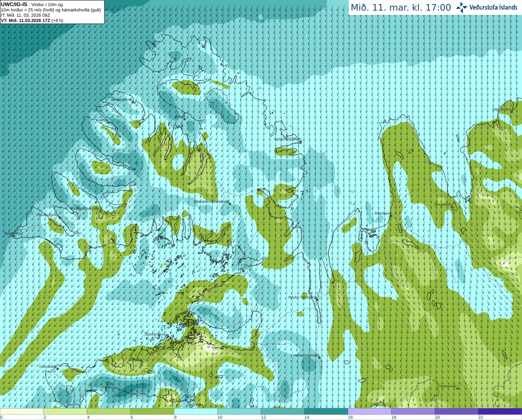Select the Æðey station marker dot

[184, 119]
